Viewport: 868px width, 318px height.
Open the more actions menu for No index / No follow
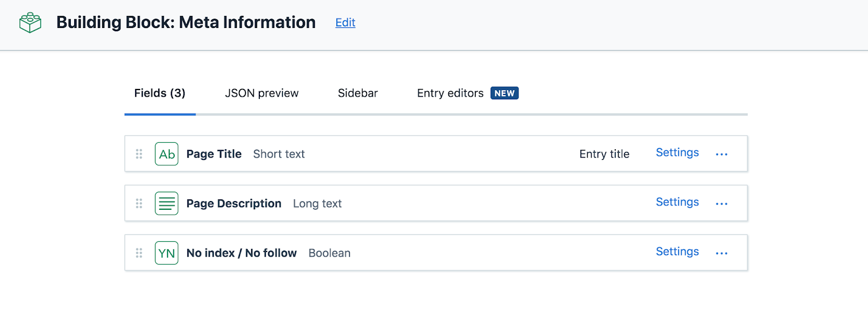tap(721, 253)
